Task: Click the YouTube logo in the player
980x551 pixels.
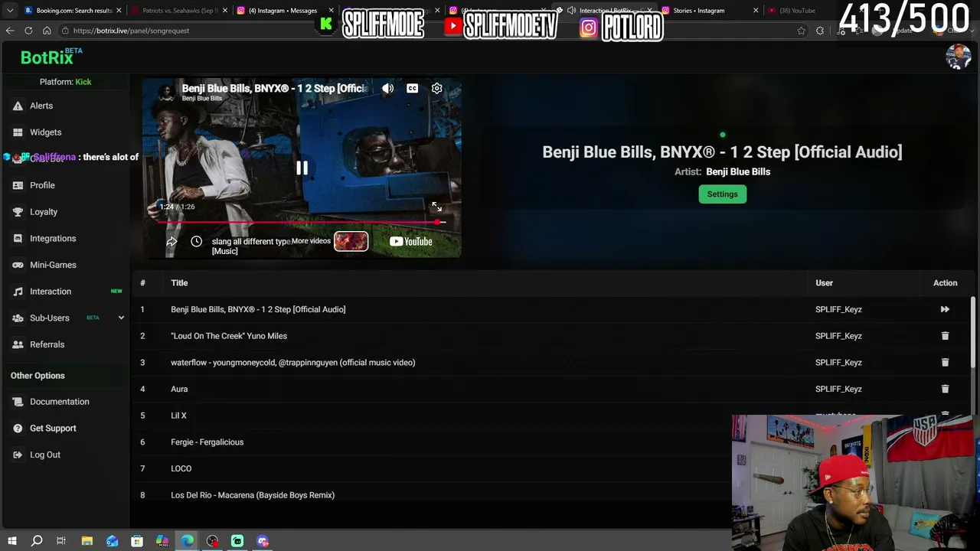Action: [411, 242]
